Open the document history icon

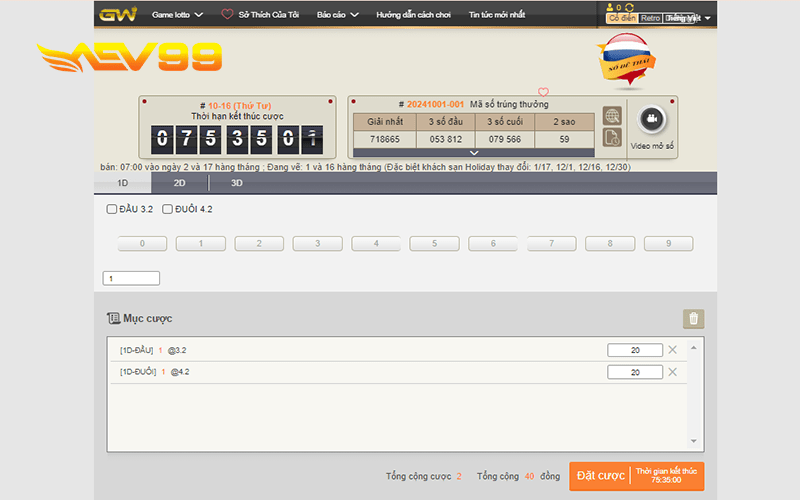[x=612, y=137]
